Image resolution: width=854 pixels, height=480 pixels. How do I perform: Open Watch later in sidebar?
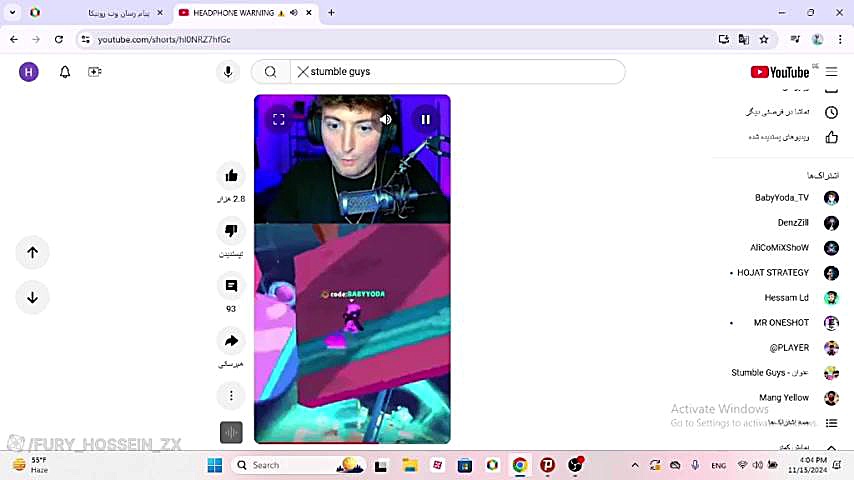791,112
